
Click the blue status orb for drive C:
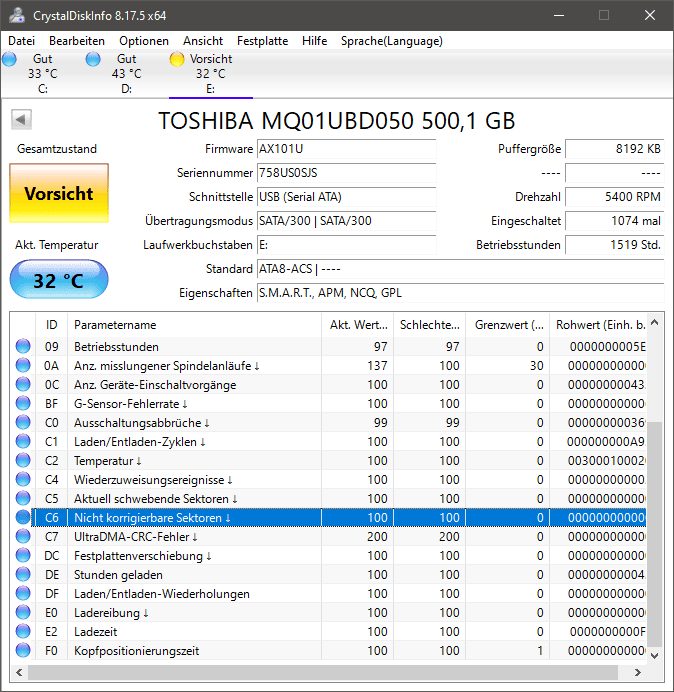tap(9, 59)
